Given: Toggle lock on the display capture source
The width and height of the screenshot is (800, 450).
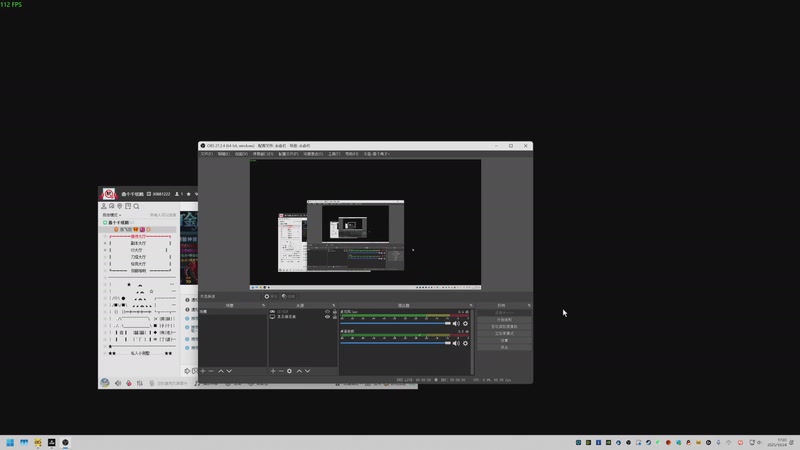Looking at the screenshot, I should tap(335, 317).
